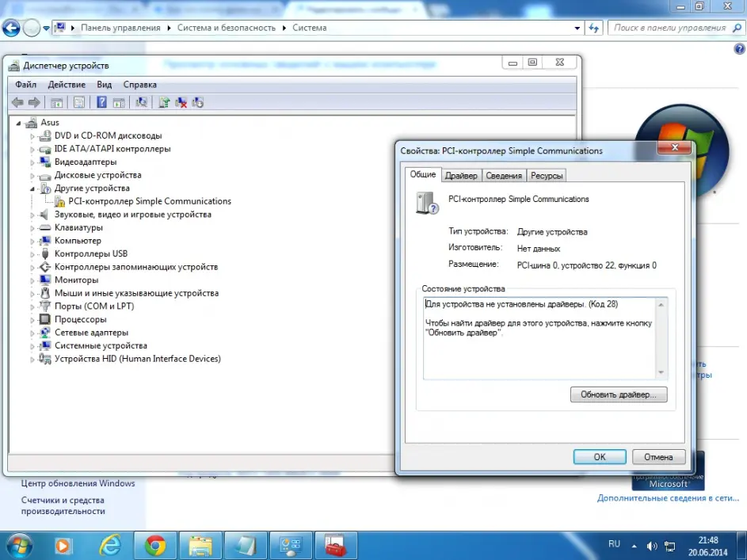This screenshot has height=560, width=747.
Task: Expand the Видеоадаптеры tree node
Action: (32, 162)
